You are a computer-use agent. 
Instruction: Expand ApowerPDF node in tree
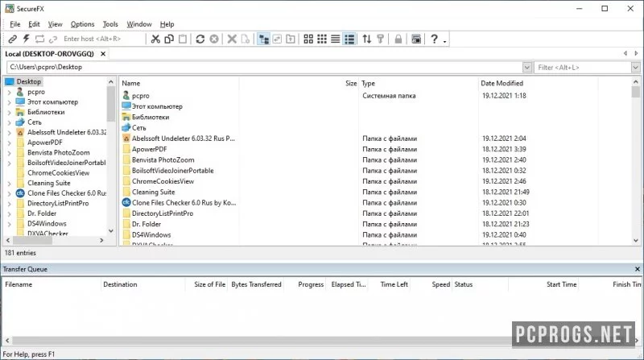tap(9, 143)
